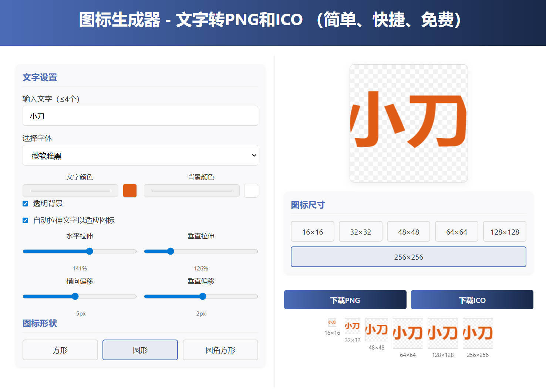Select 圆角方形 icon shape
The height and width of the screenshot is (392, 546).
(x=220, y=350)
